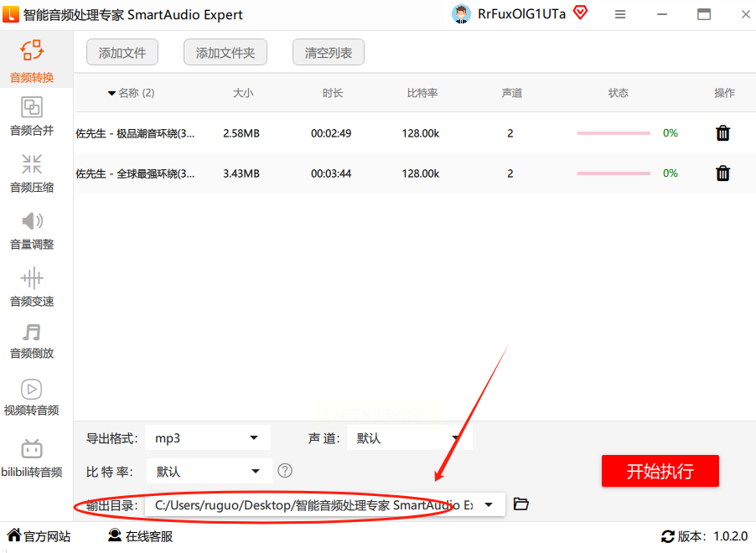Browse output folder with folder icon

pyautogui.click(x=521, y=504)
